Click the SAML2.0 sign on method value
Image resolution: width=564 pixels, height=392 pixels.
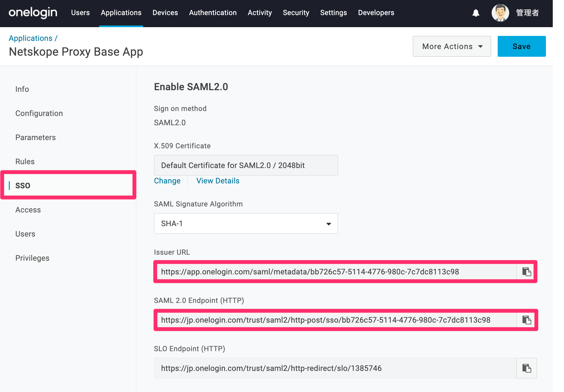point(170,123)
